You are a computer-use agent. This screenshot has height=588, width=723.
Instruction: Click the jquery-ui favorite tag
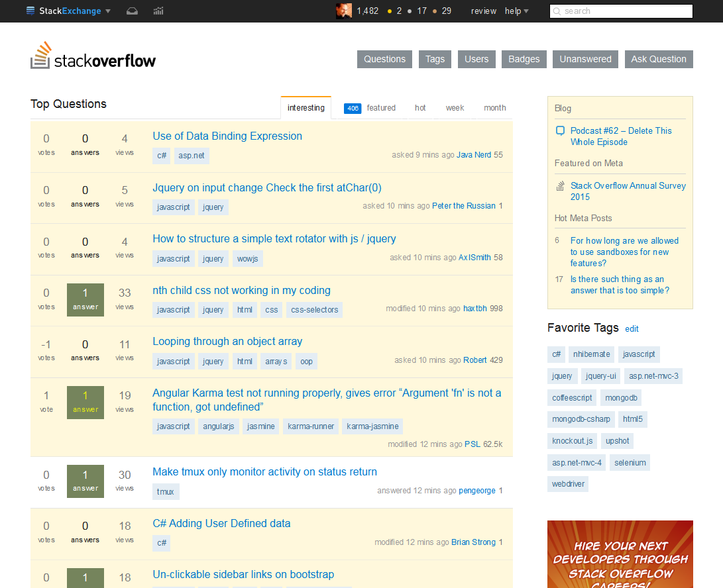pyautogui.click(x=600, y=376)
